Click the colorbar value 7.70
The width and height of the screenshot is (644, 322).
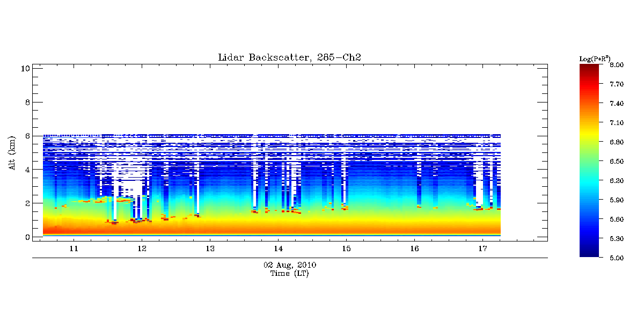click(617, 84)
